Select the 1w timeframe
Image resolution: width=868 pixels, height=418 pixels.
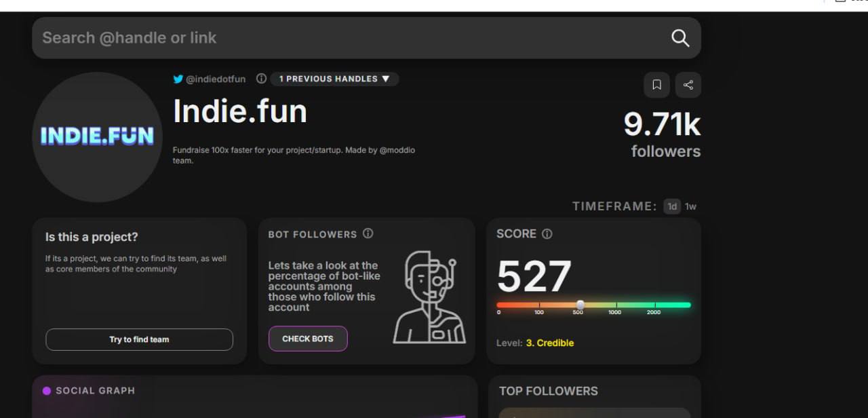point(690,206)
